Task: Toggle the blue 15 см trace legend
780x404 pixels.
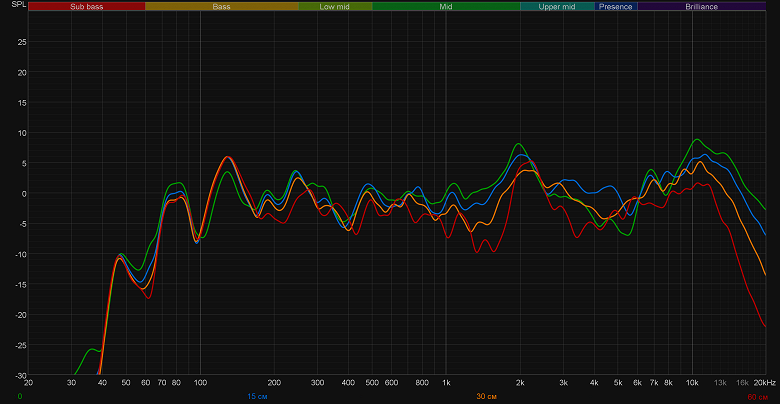Action: (x=258, y=397)
